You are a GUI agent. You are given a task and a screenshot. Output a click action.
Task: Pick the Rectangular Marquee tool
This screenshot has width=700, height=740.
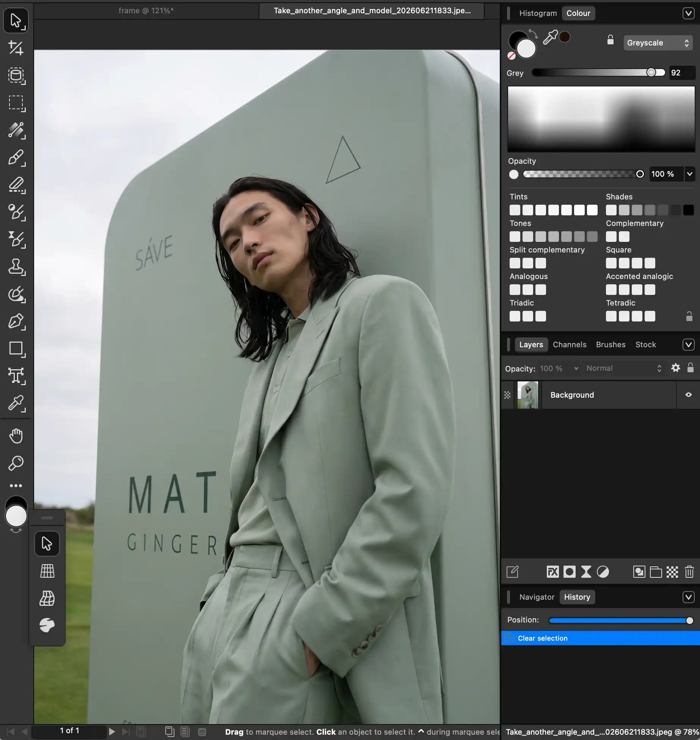tap(16, 103)
